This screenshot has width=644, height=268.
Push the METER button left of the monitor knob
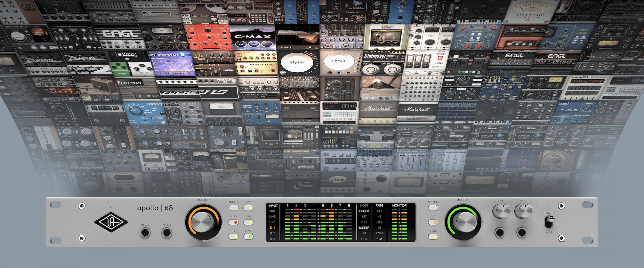pyautogui.click(x=433, y=208)
